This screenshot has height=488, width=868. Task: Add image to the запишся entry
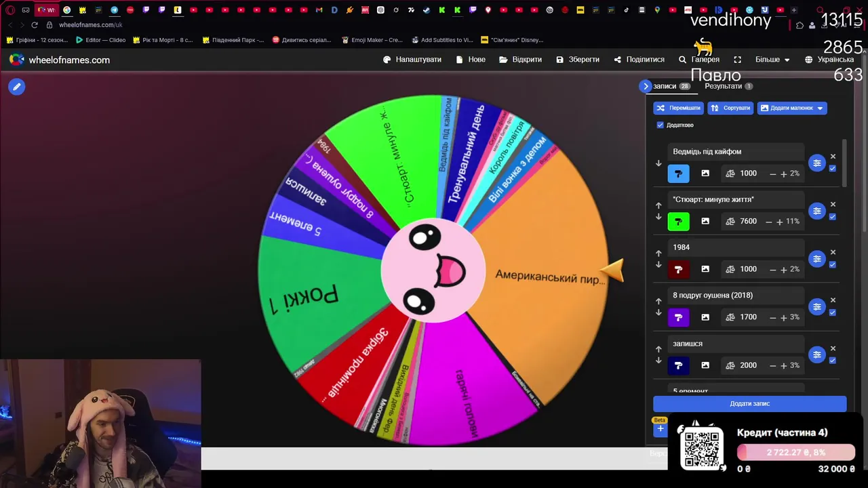tap(705, 365)
